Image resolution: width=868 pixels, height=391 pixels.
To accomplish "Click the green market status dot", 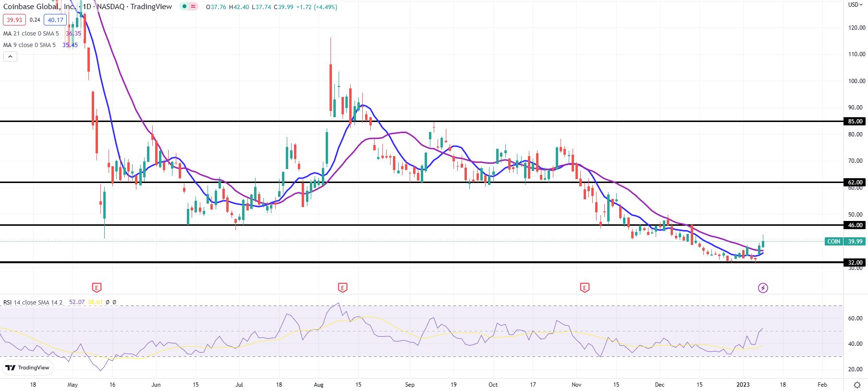I will coord(184,7).
